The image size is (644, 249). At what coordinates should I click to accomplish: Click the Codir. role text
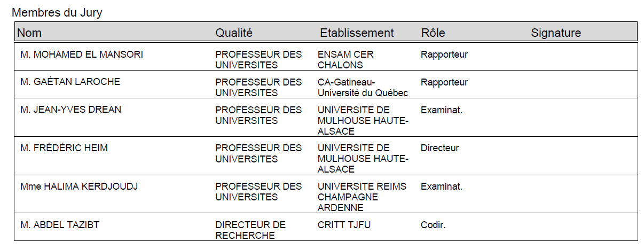(x=433, y=225)
